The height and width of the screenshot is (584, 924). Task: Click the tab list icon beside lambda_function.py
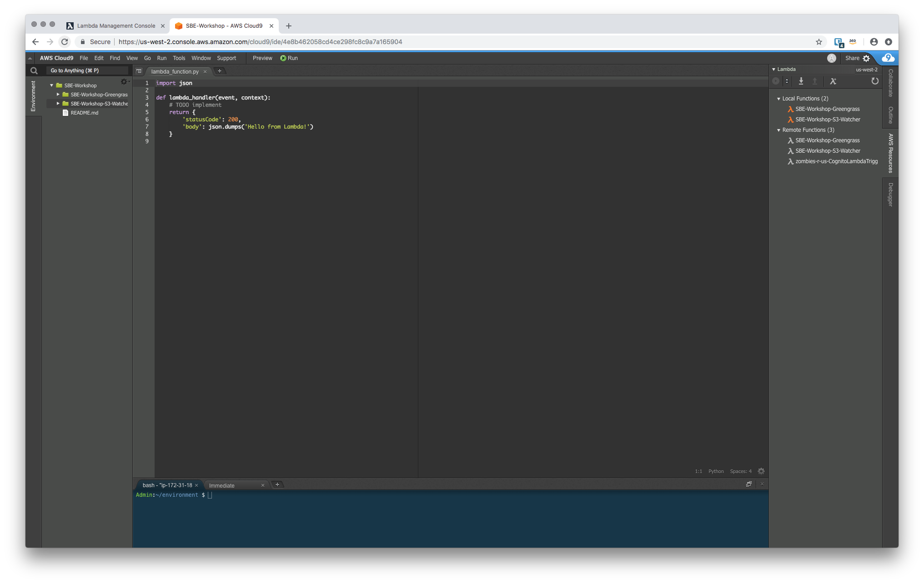[139, 71]
